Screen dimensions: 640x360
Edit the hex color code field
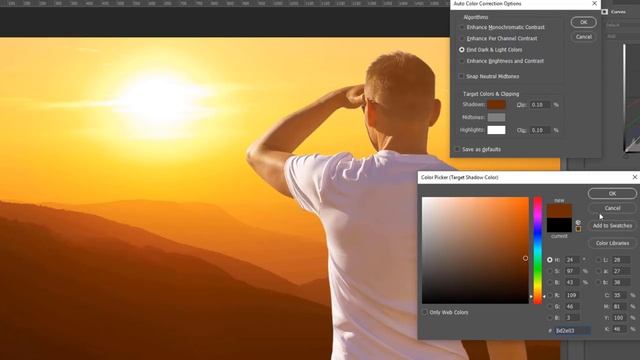click(572, 331)
